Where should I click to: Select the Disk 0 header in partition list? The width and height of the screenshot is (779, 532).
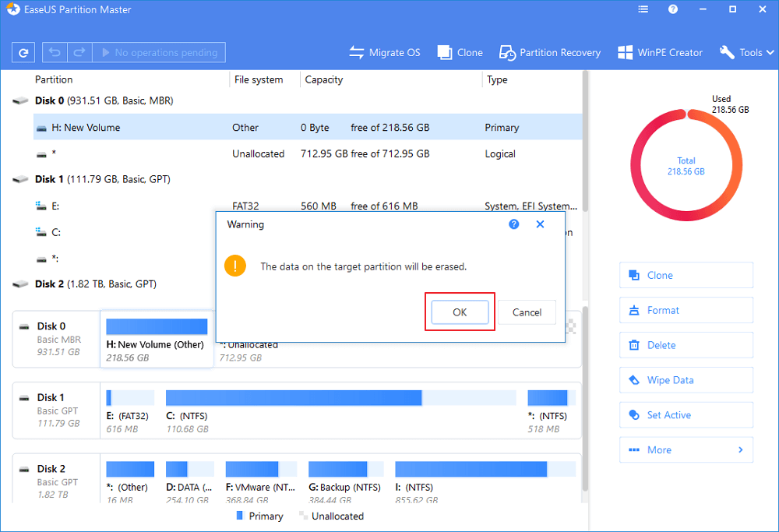pyautogui.click(x=104, y=100)
